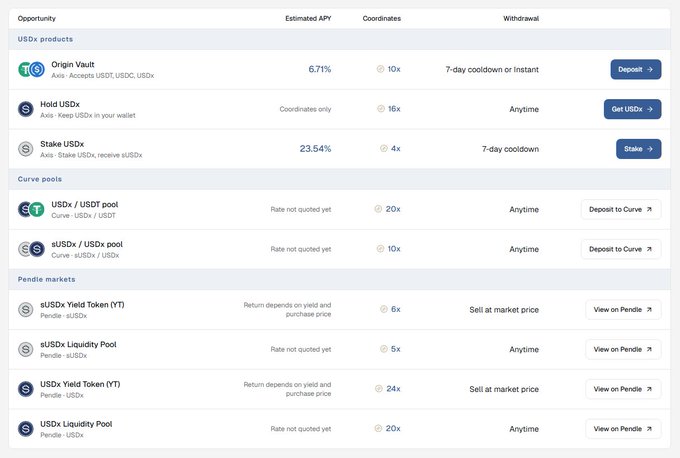Viewport: 680px width, 458px height.
Task: Click the Withdrawal column header
Action: coord(521,18)
